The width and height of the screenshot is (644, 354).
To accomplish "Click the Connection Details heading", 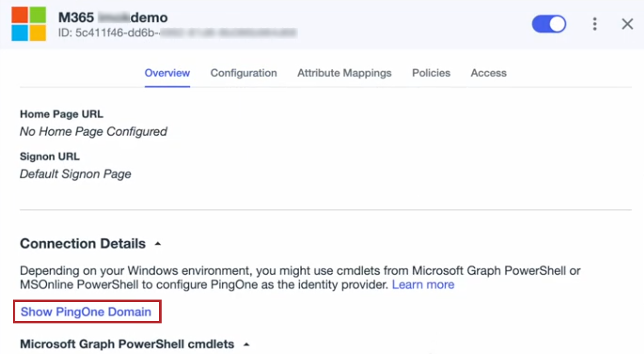I will click(82, 244).
